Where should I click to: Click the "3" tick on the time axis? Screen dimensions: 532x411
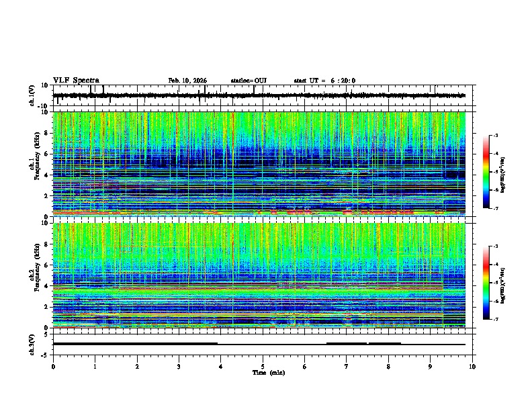coord(179,367)
